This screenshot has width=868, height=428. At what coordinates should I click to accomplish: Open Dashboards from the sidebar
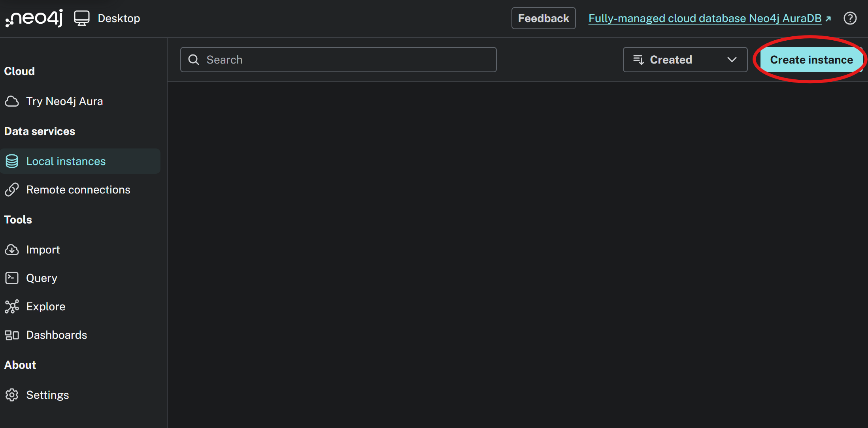[x=80, y=335]
